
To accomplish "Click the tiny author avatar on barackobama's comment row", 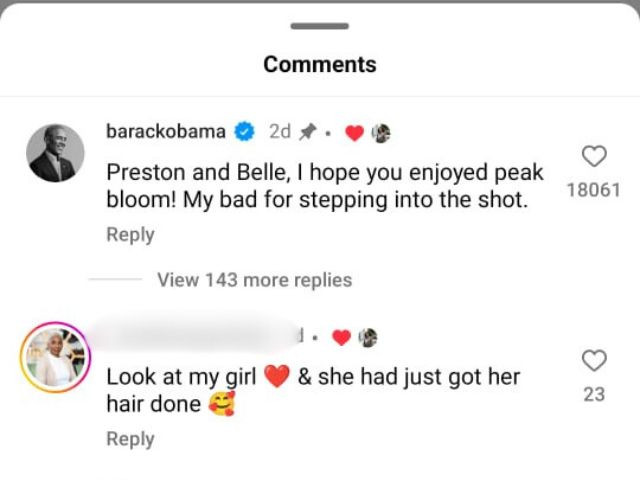I will [380, 133].
